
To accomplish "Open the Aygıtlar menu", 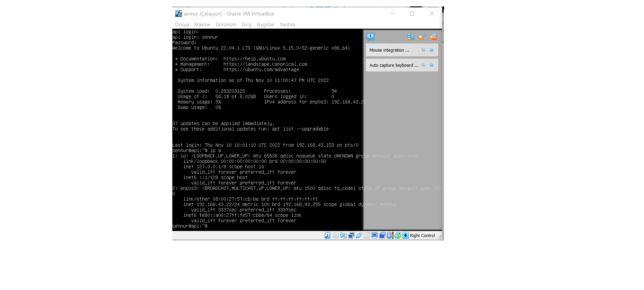I will pyautogui.click(x=265, y=25).
